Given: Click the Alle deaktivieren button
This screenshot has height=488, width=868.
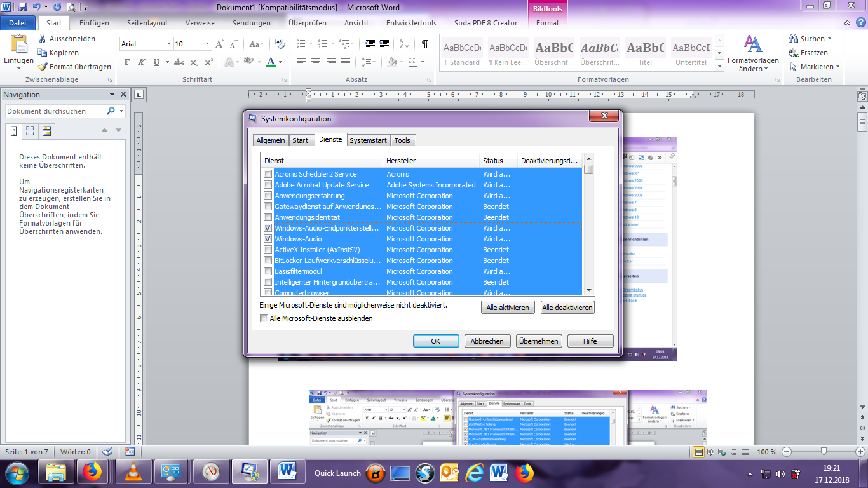Looking at the screenshot, I should coord(567,308).
